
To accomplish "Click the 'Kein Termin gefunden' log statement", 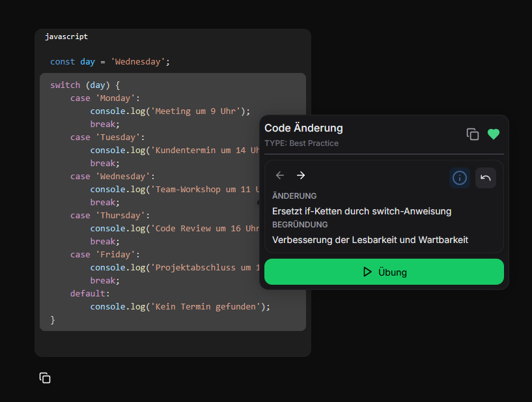I will [x=180, y=307].
